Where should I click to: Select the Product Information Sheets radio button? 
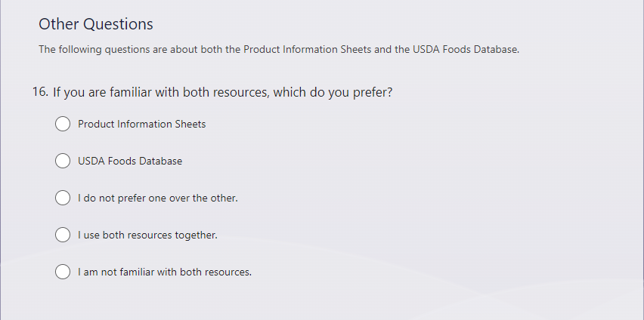pyautogui.click(x=63, y=124)
